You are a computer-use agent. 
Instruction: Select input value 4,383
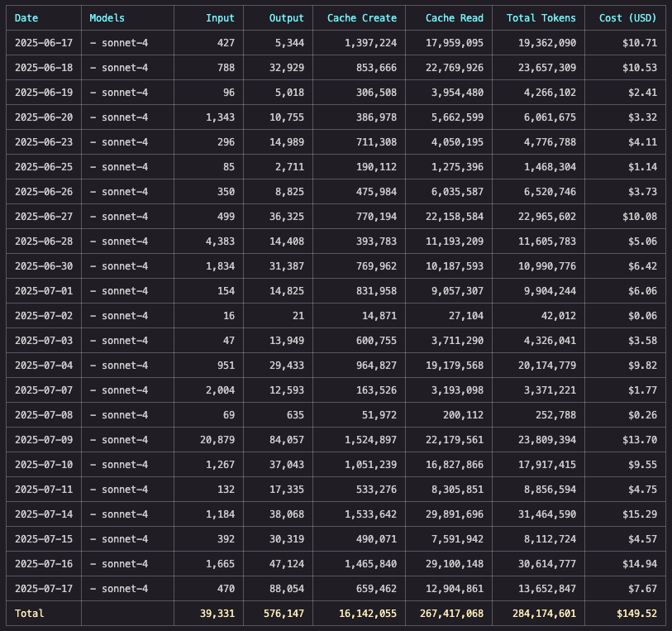tap(220, 241)
